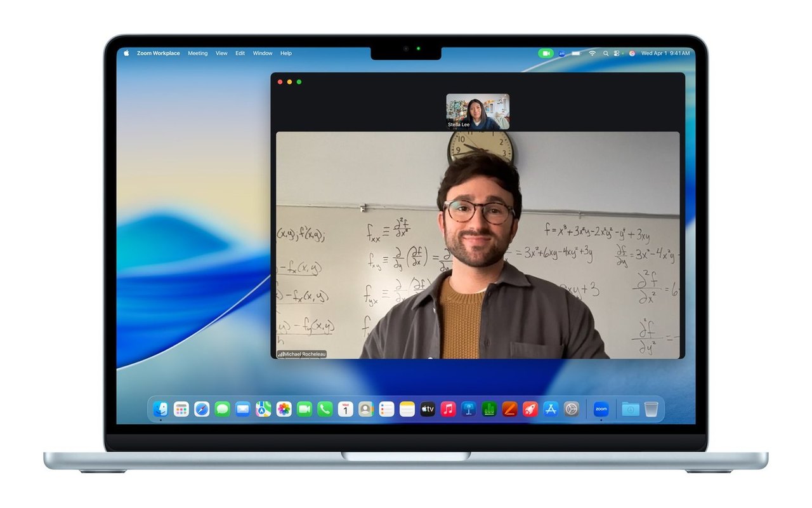Click the Michael Rocheleau name label
Viewport: 812px width, 508px height.
click(x=302, y=354)
